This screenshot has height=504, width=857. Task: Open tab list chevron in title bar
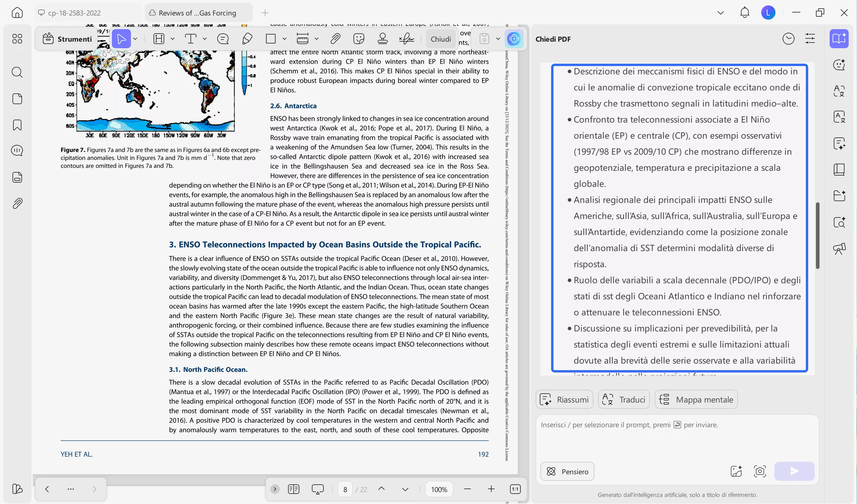tap(720, 13)
